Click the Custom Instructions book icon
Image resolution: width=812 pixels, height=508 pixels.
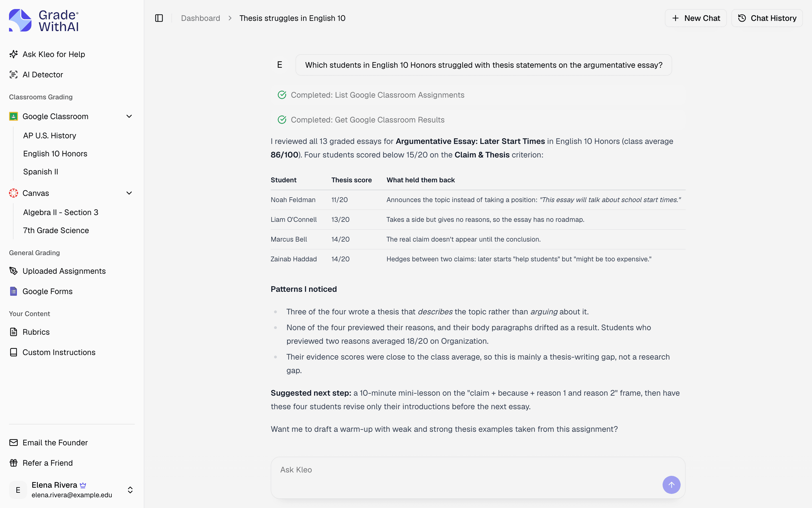pos(14,352)
